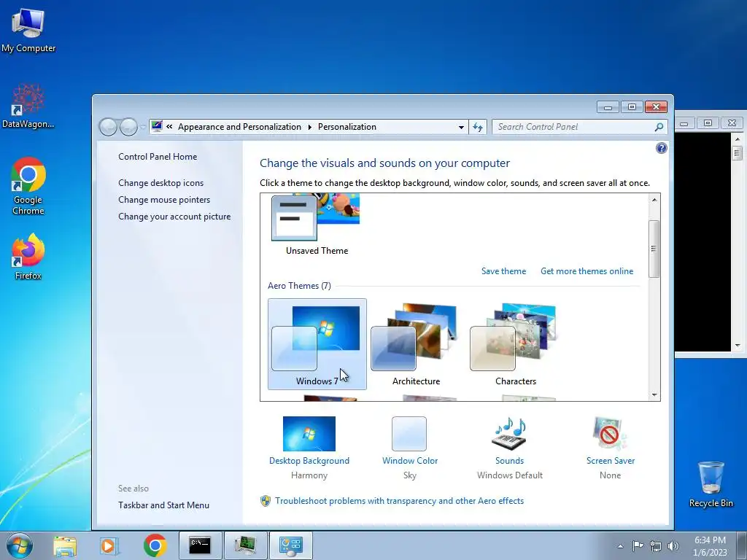Maximize the background console window
Image resolution: width=747 pixels, height=560 pixels.
(708, 122)
